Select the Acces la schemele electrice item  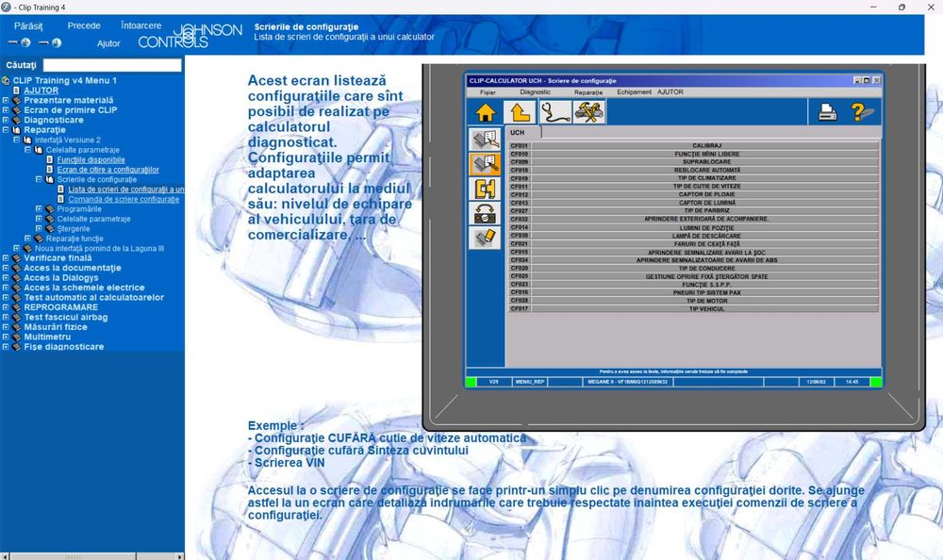coord(84,288)
